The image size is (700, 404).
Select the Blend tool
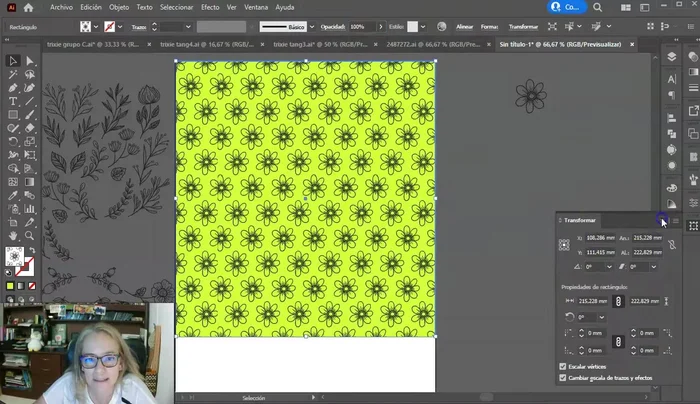29,195
